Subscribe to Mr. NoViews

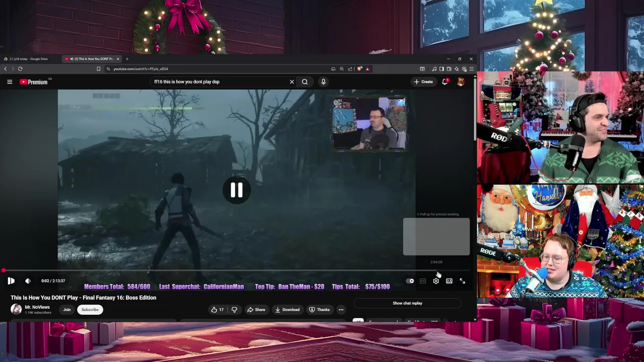90,310
